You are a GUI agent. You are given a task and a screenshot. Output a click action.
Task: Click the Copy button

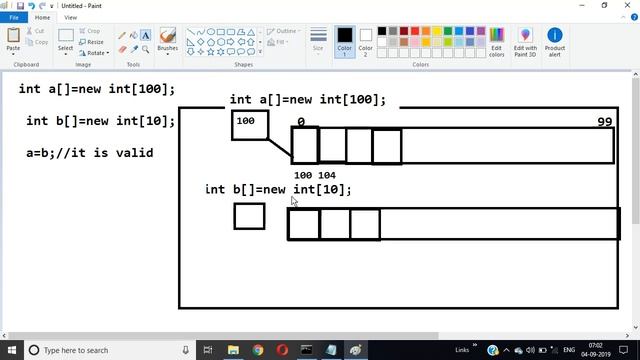click(x=37, y=42)
